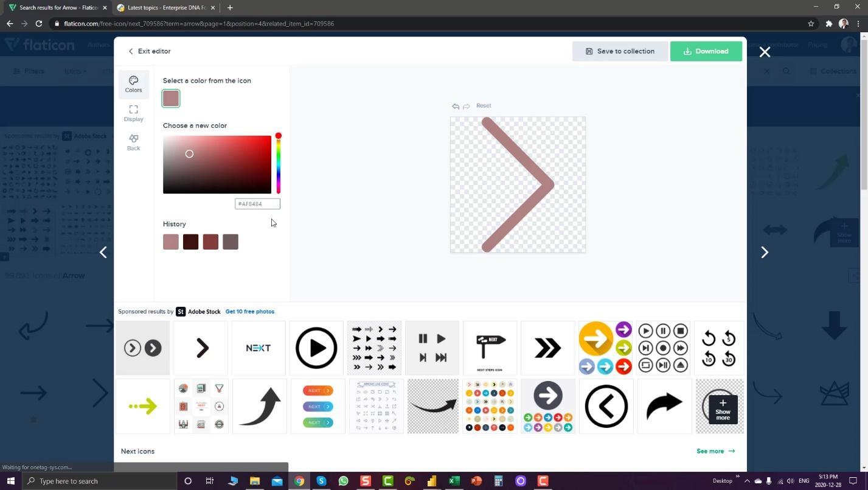The image size is (868, 490).
Task: Undo last edit with the undo arrow
Action: coord(456,107)
